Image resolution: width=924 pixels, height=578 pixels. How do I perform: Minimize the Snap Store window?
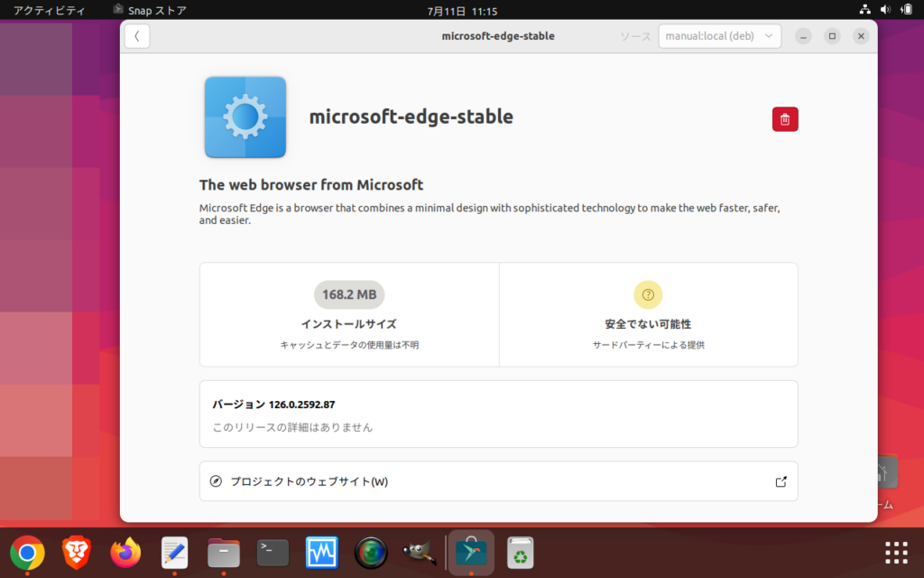(x=803, y=36)
